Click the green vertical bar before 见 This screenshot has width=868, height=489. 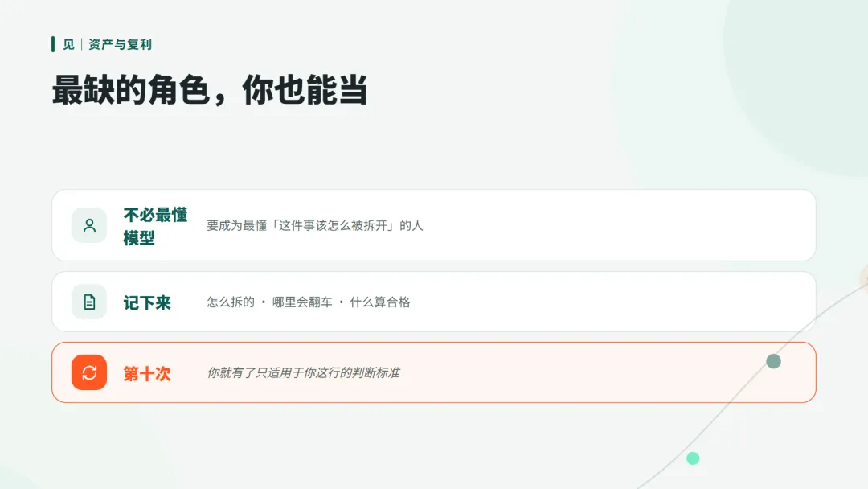click(53, 44)
